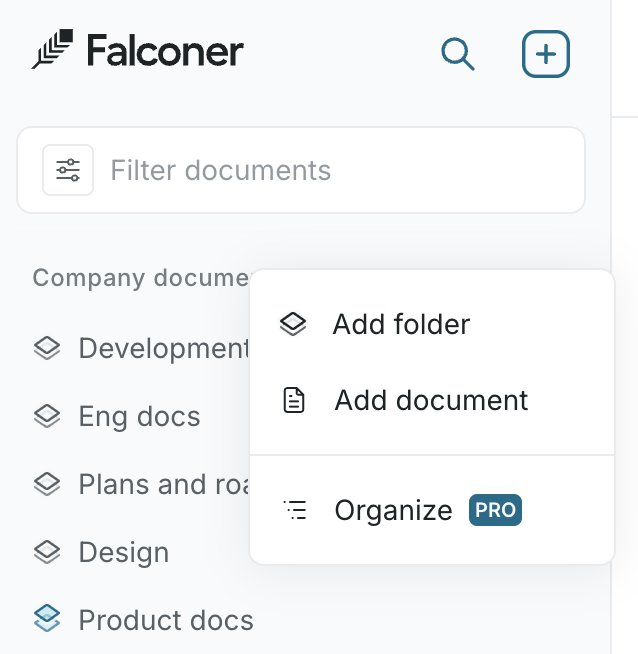Click the Product docs highlighted folder icon

point(47,620)
